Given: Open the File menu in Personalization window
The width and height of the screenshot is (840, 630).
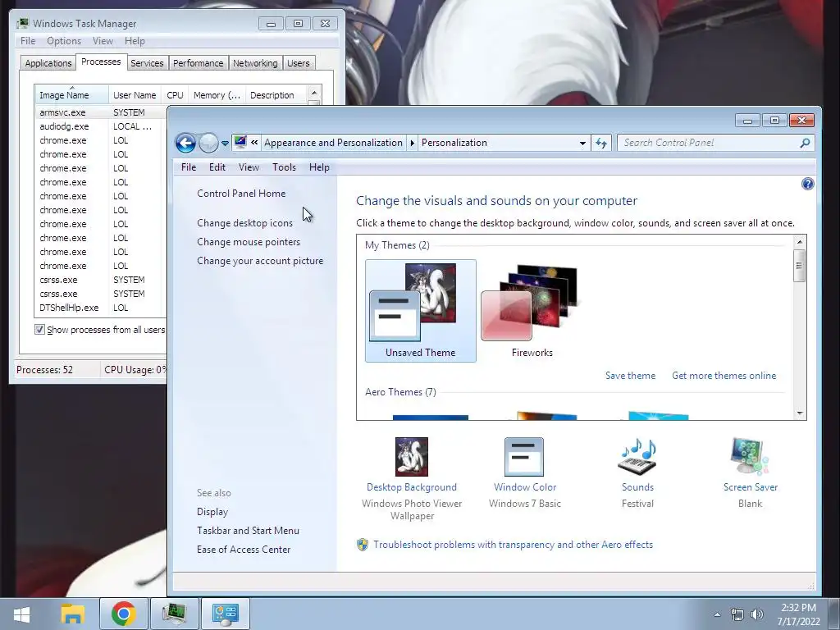Looking at the screenshot, I should [189, 167].
